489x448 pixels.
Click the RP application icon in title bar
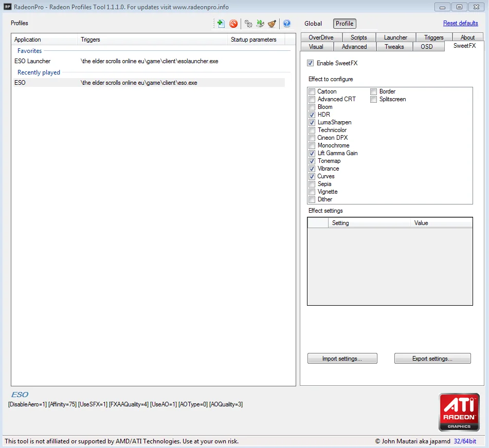pos(8,7)
